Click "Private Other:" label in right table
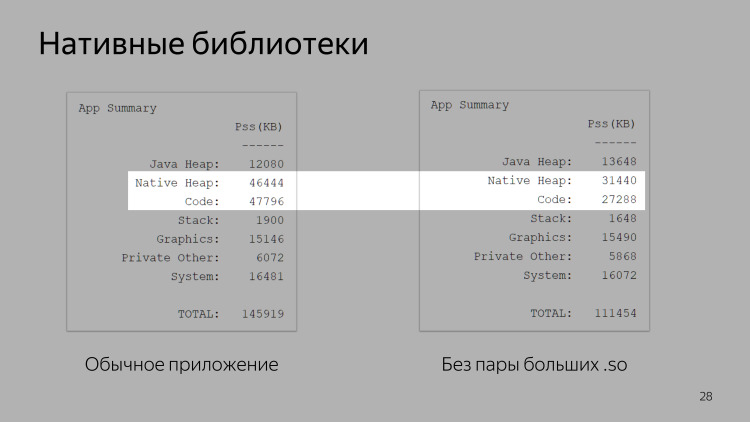Image resolution: width=750 pixels, height=422 pixels. 523,256
